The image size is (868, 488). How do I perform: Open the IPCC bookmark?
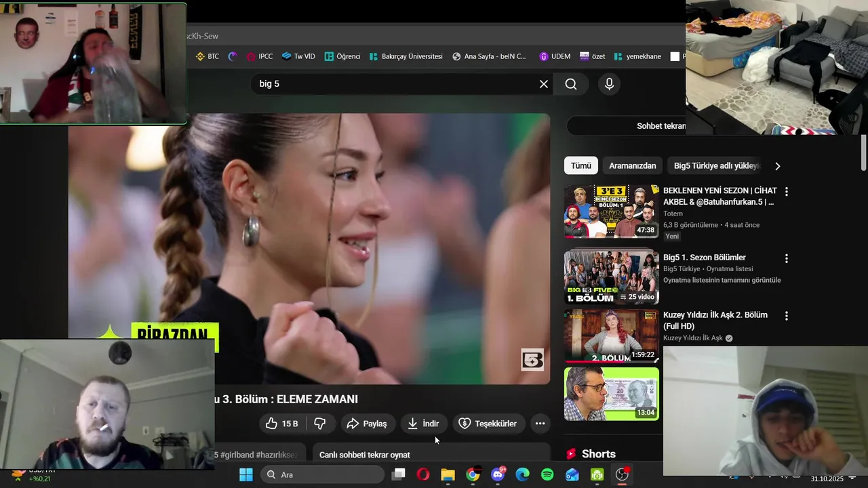click(260, 56)
